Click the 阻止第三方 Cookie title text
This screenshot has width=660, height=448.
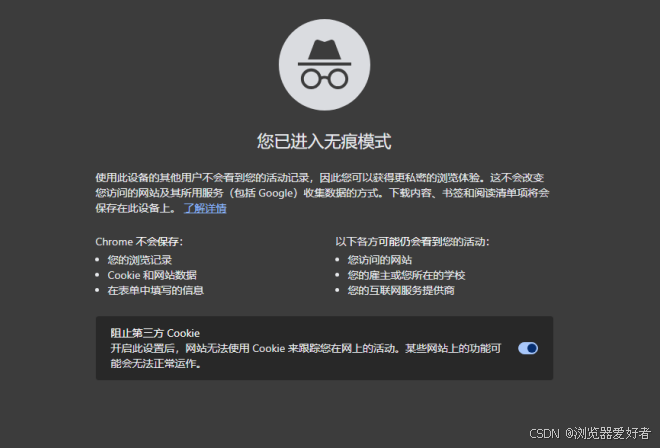(155, 333)
